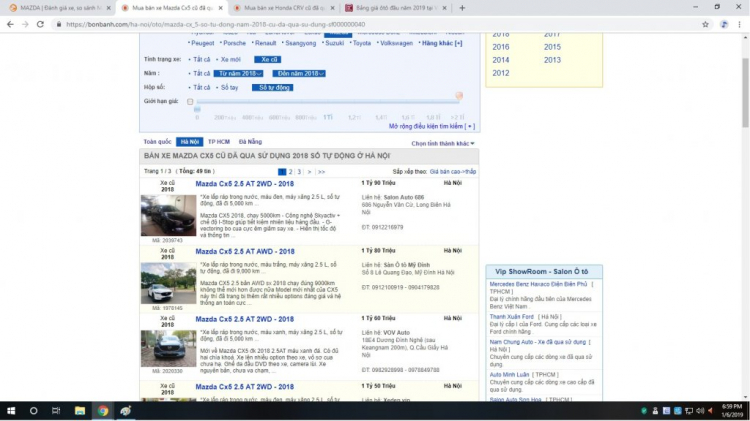Filter by Peugeot brand
Screen dimensions: 750x421
point(202,43)
